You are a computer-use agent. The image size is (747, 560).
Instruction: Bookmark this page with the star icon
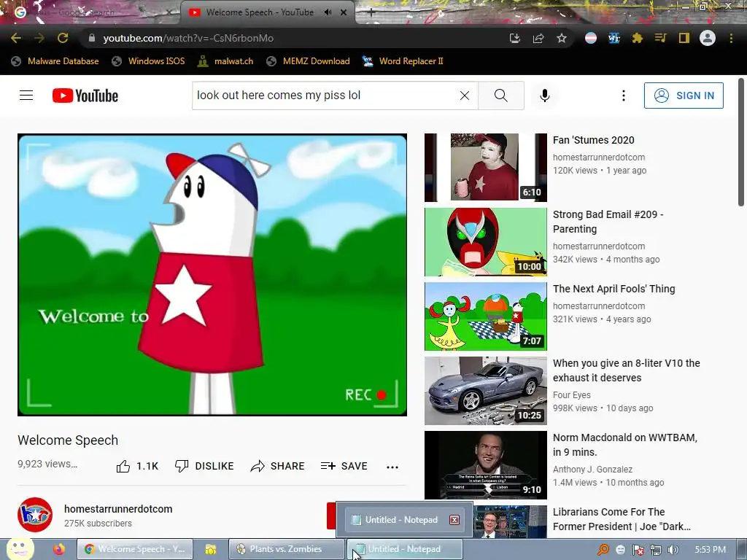[x=562, y=38]
